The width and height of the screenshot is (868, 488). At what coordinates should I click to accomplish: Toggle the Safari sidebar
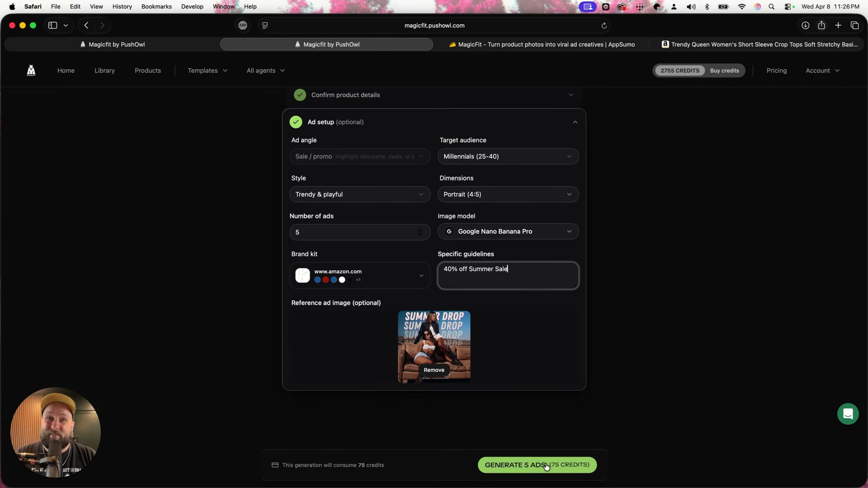coord(52,25)
